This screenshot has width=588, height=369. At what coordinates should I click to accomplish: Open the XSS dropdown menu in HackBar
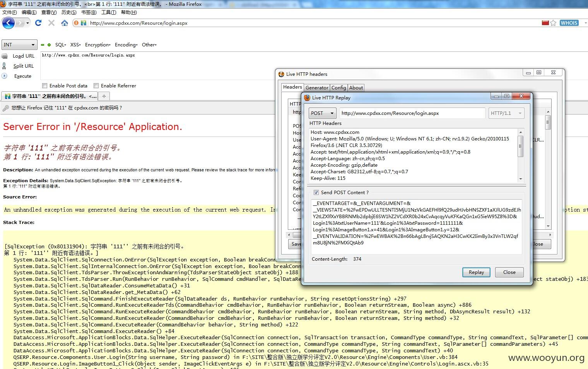(x=75, y=45)
